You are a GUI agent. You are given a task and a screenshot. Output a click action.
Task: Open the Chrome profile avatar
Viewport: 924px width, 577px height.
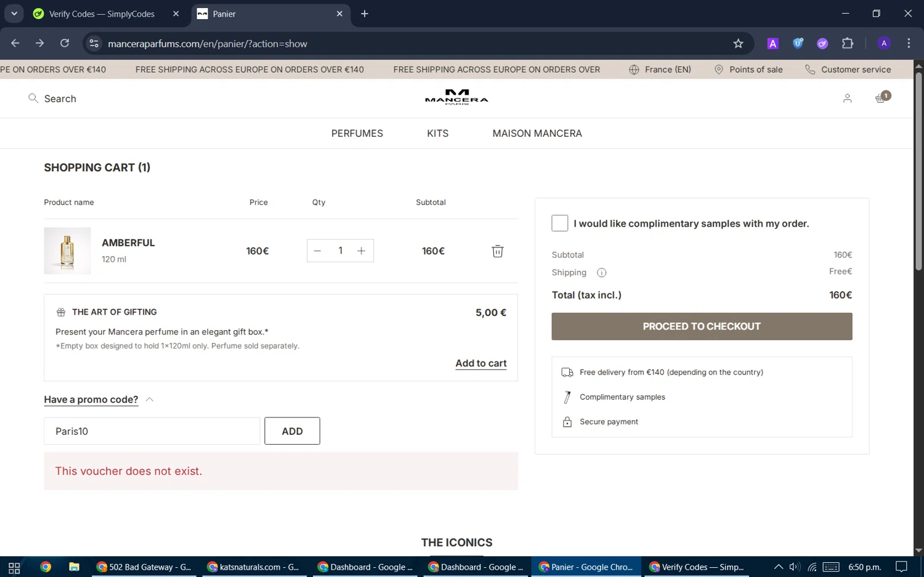click(x=884, y=43)
